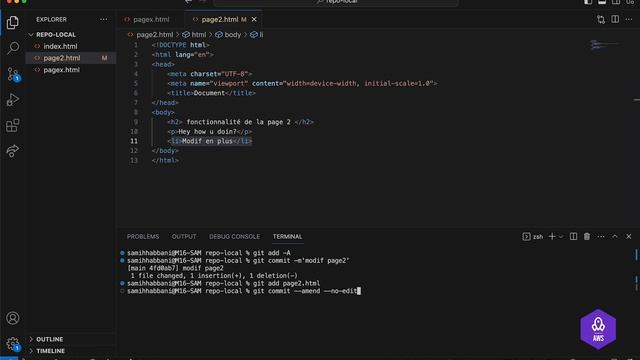Open the Explorer view in activity bar
The image size is (640, 360).
point(13,22)
